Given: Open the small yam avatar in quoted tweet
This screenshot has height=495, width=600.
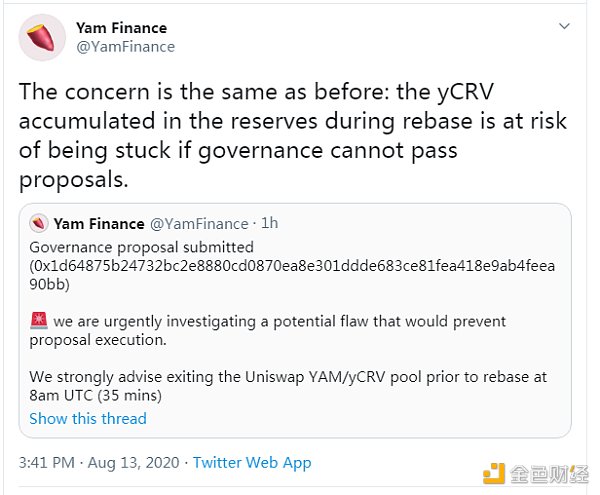Looking at the screenshot, I should pos(39,224).
